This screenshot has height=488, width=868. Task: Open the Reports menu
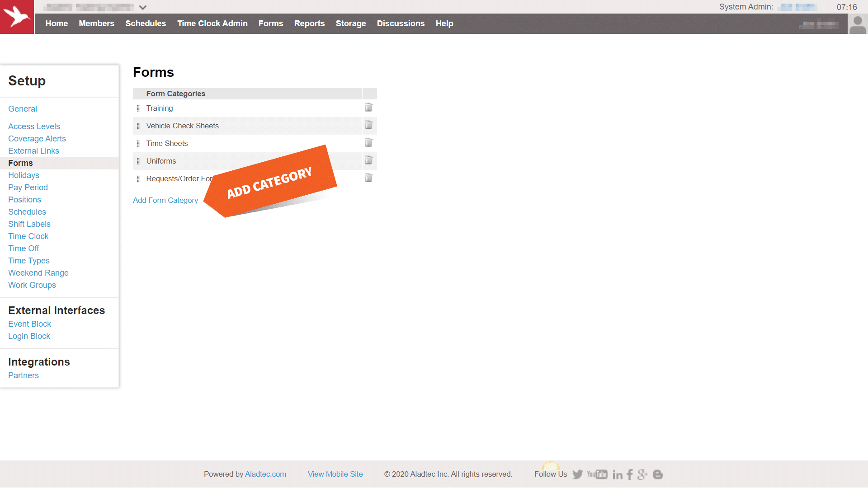tap(309, 23)
